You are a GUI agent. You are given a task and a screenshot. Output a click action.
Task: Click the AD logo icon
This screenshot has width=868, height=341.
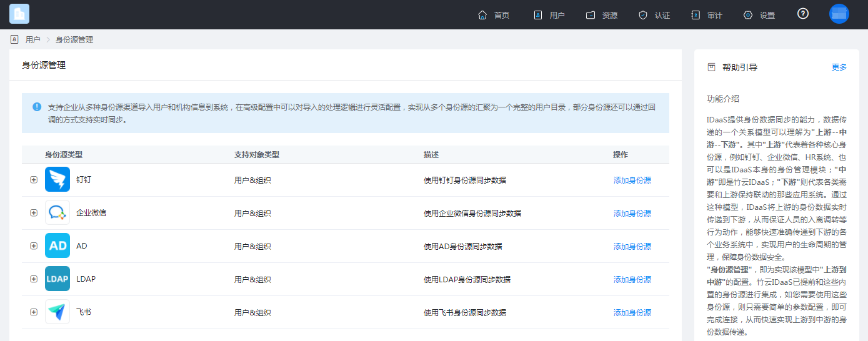(57, 246)
